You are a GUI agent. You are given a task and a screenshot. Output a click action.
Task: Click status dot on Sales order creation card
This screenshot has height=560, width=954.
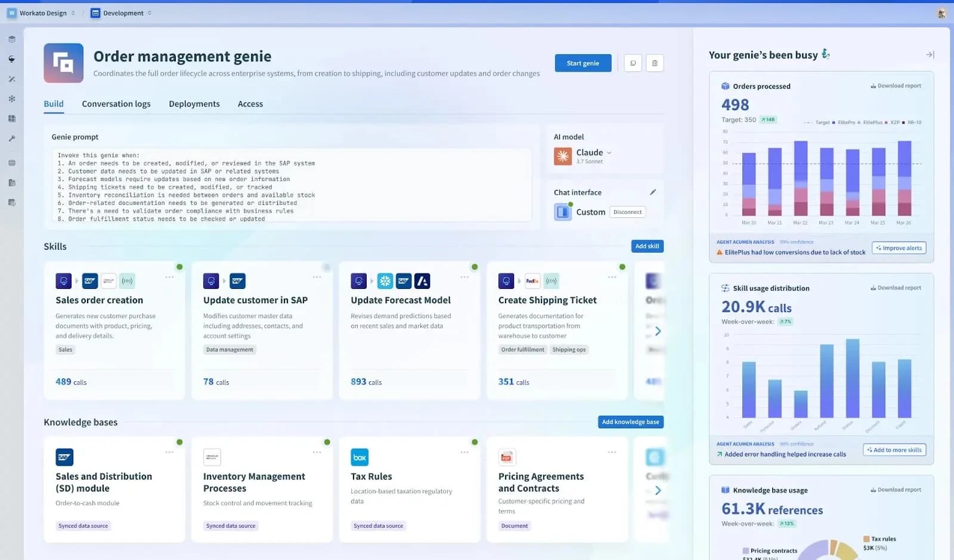[179, 267]
